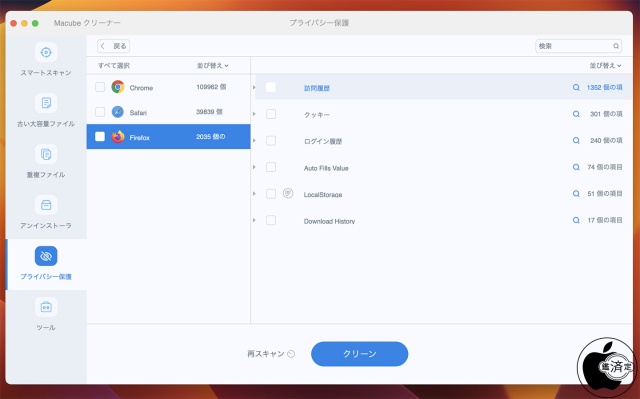Select the Firefox row name
The image size is (640, 399).
pos(140,138)
